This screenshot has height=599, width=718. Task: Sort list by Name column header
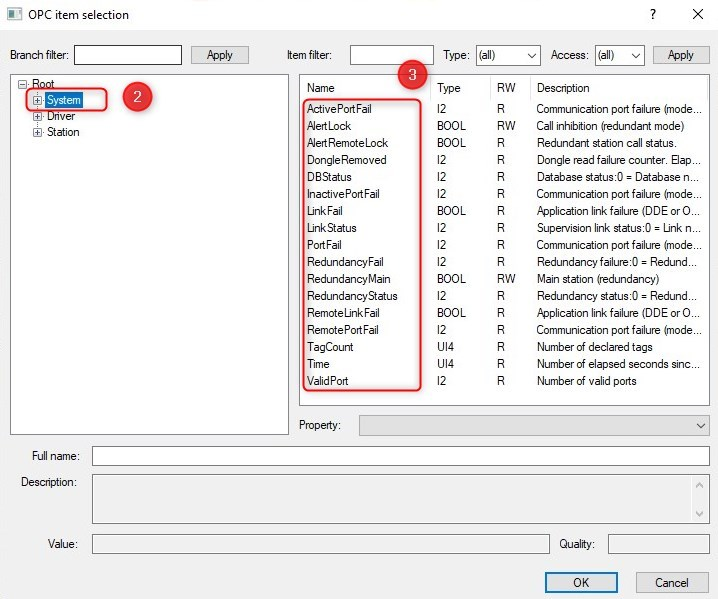pyautogui.click(x=365, y=88)
